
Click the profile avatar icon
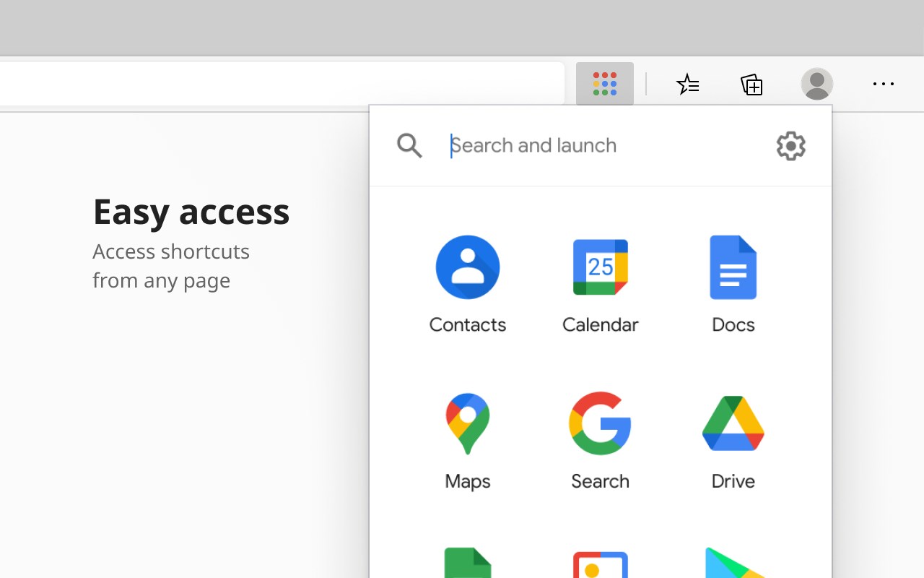coord(817,85)
